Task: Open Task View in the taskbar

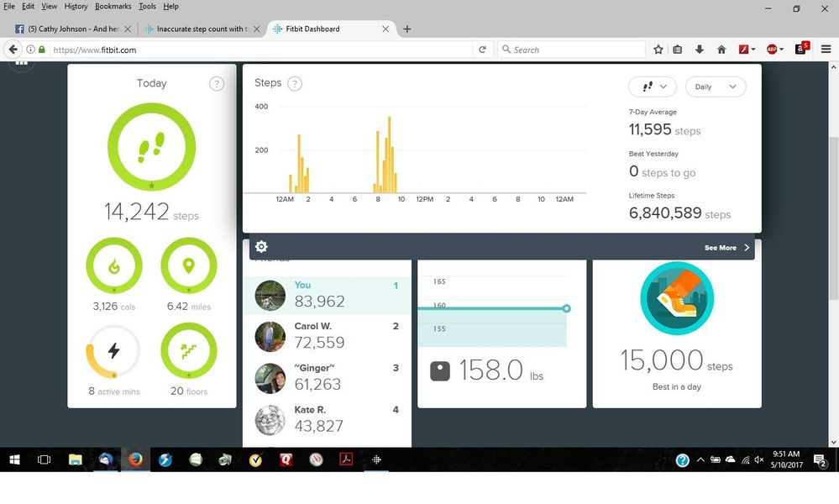Action: (x=44, y=459)
